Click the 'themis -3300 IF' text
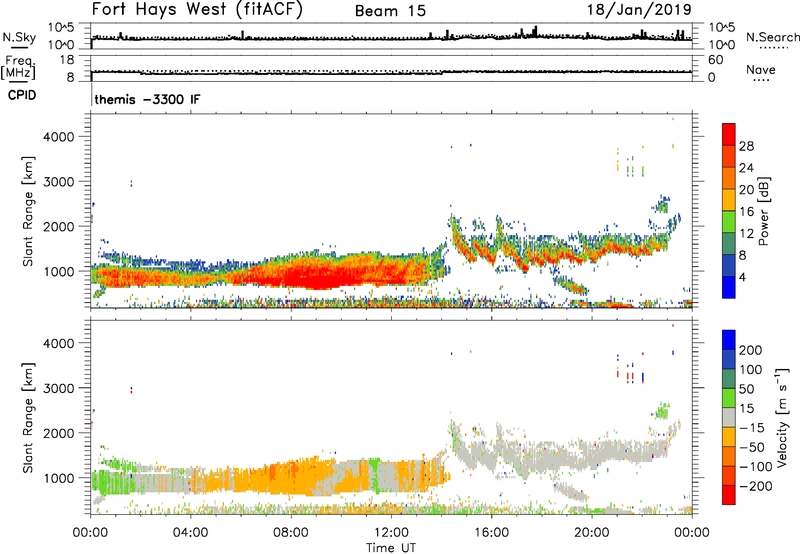The height and width of the screenshot is (554, 800). [147, 99]
